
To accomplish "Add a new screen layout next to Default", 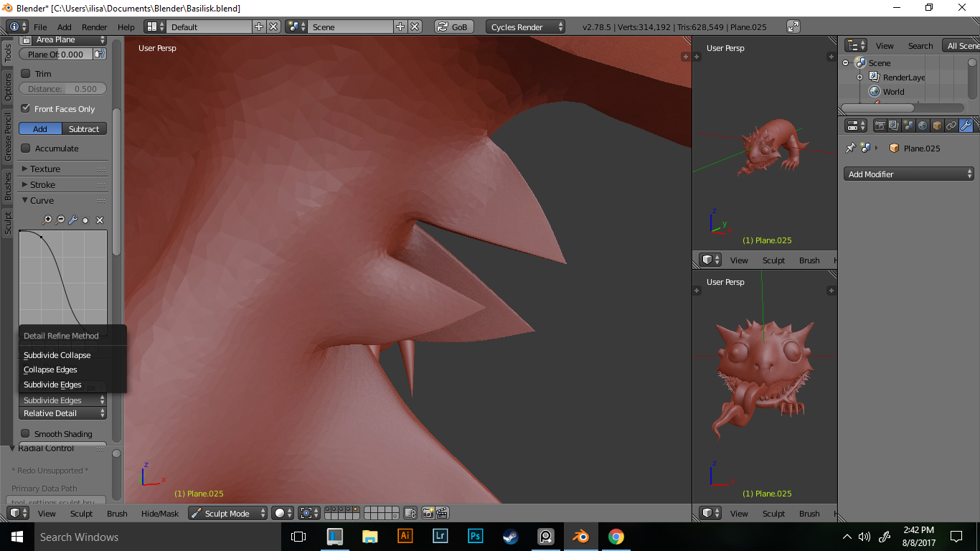I will click(259, 27).
